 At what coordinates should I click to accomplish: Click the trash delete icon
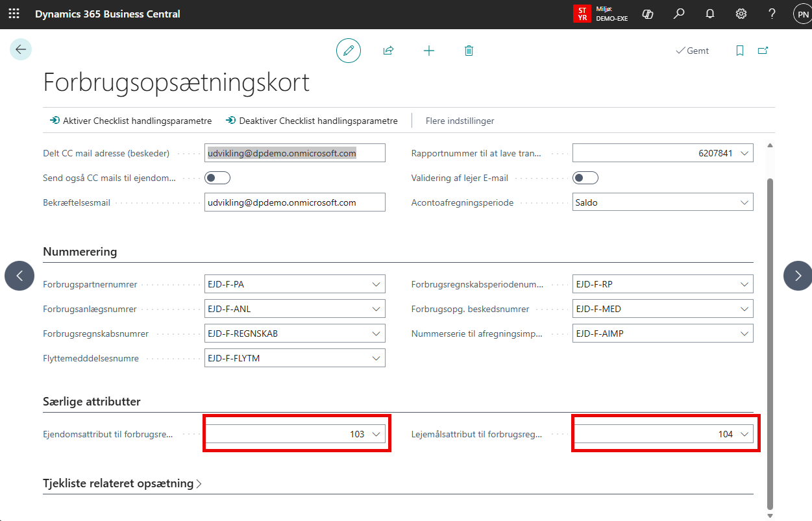[469, 51]
